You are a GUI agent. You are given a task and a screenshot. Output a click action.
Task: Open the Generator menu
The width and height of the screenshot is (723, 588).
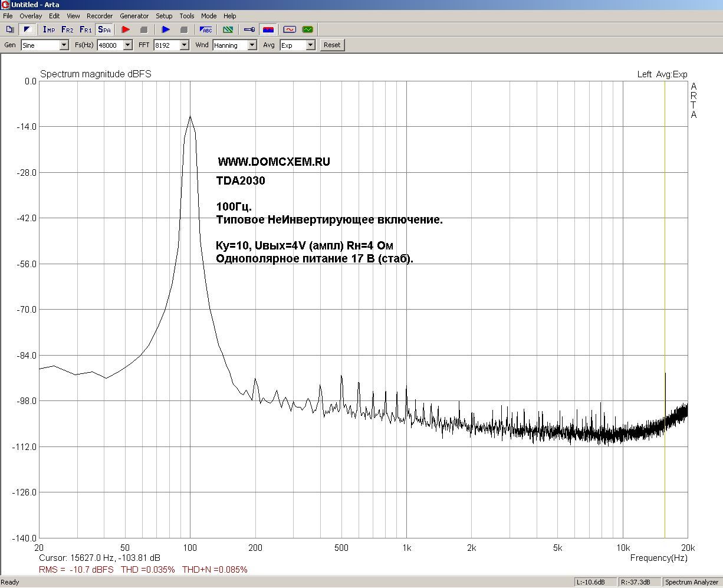pos(134,16)
